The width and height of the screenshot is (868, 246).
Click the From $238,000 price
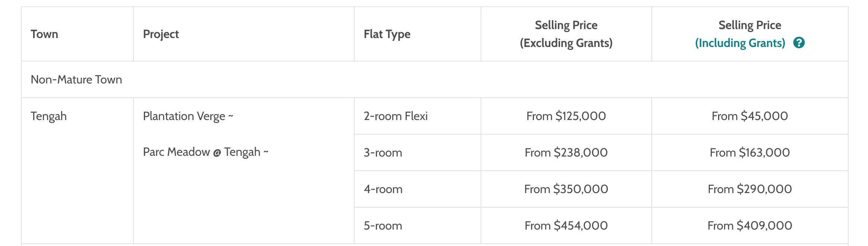tap(566, 153)
